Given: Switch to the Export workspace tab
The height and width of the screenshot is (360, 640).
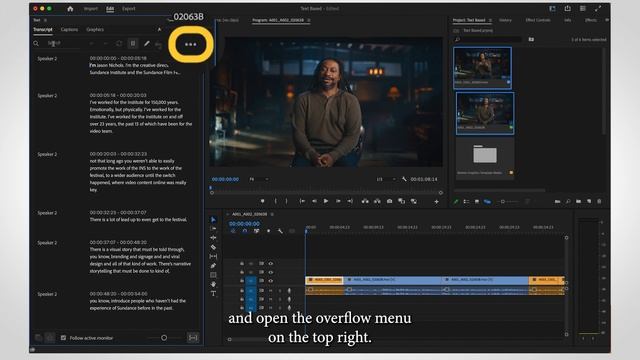Looking at the screenshot, I should (x=129, y=9).
